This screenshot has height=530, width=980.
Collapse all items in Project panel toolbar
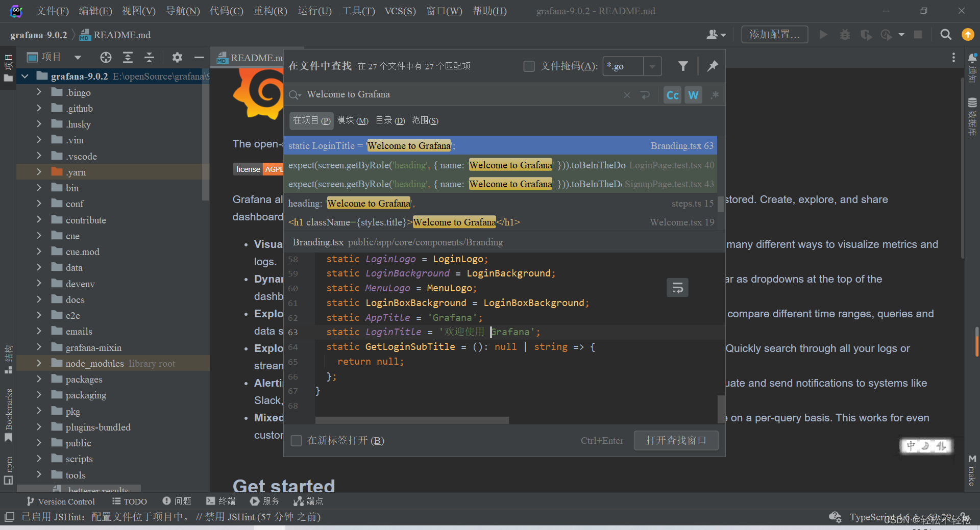pos(149,57)
